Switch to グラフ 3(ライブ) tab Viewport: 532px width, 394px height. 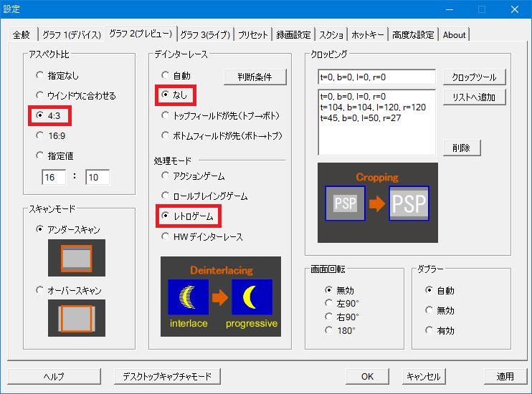205,34
